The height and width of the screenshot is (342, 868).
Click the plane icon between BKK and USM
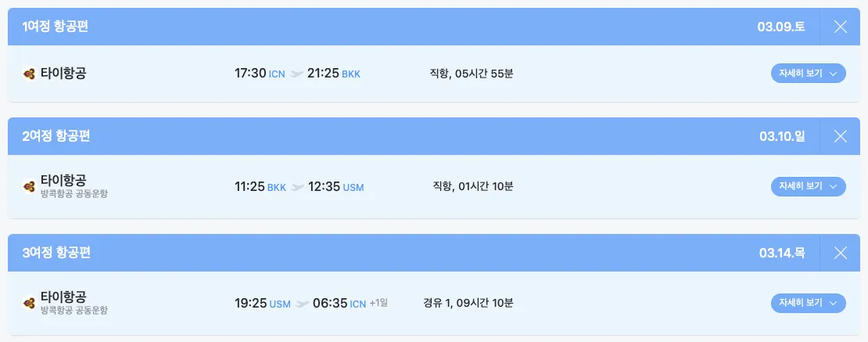(297, 187)
